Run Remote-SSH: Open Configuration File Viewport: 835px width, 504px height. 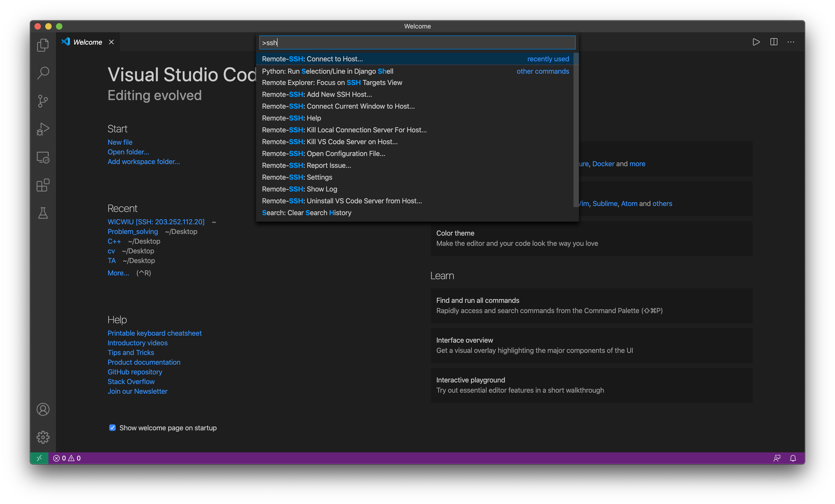[415, 154]
